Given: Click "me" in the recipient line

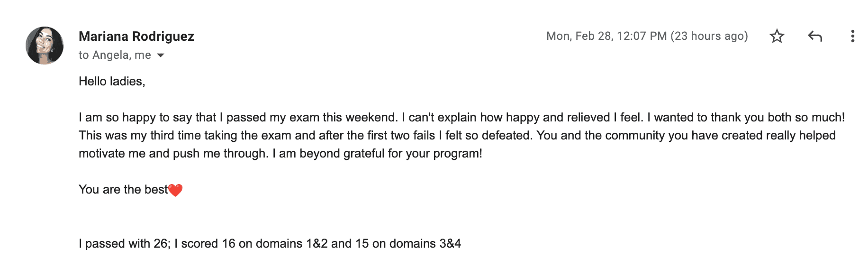Looking at the screenshot, I should click(x=143, y=56).
